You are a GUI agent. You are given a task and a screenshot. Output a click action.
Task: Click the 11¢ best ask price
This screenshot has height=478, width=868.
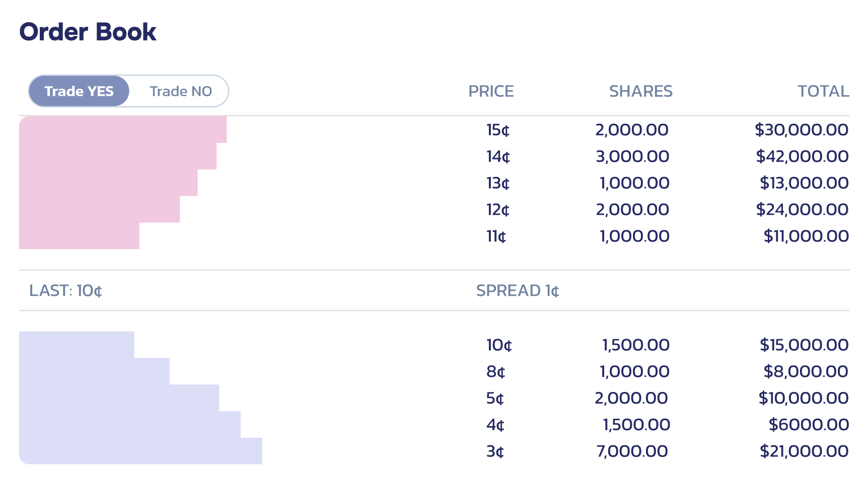click(496, 236)
